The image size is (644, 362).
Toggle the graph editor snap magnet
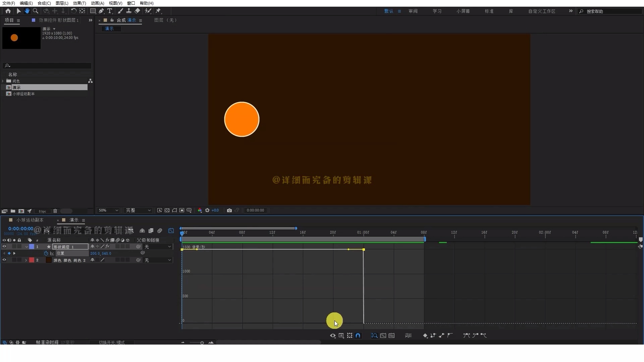358,336
